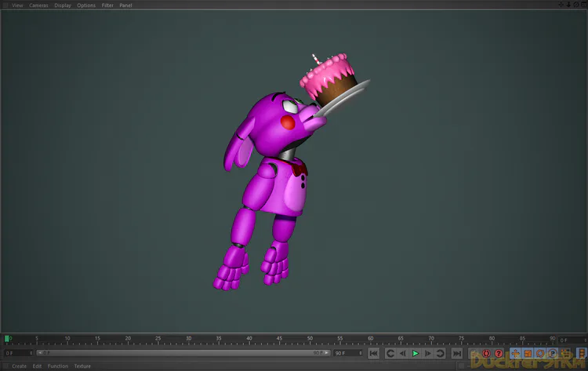Go to end of animation

point(457,354)
